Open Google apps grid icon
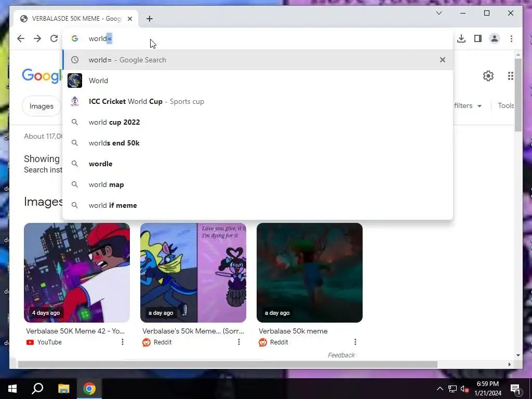 pos(510,76)
